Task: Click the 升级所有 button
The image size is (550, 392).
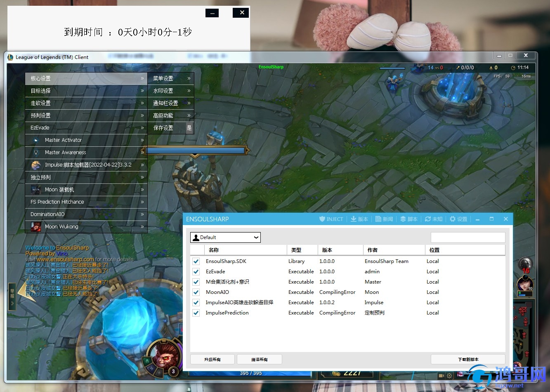Action: pos(212,359)
